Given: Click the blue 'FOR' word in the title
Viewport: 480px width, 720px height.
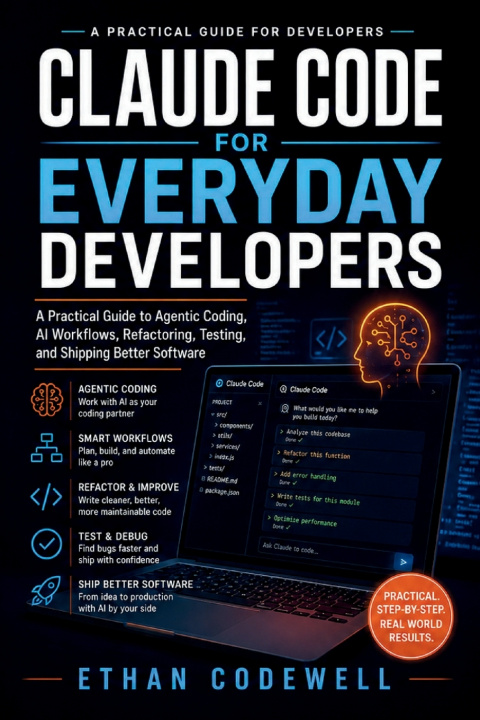Looking at the screenshot, I should coord(241,143).
